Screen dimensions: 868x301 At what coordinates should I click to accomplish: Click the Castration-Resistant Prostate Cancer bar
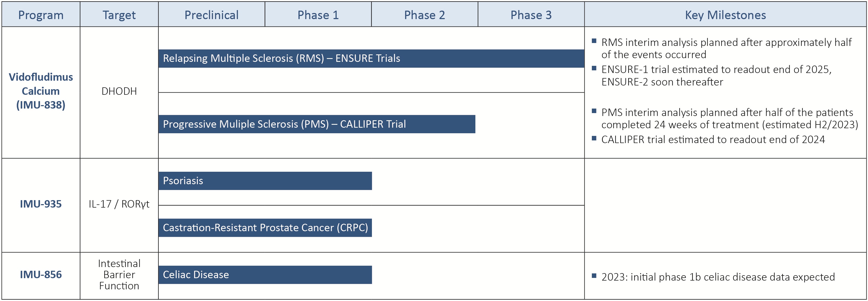click(x=265, y=228)
